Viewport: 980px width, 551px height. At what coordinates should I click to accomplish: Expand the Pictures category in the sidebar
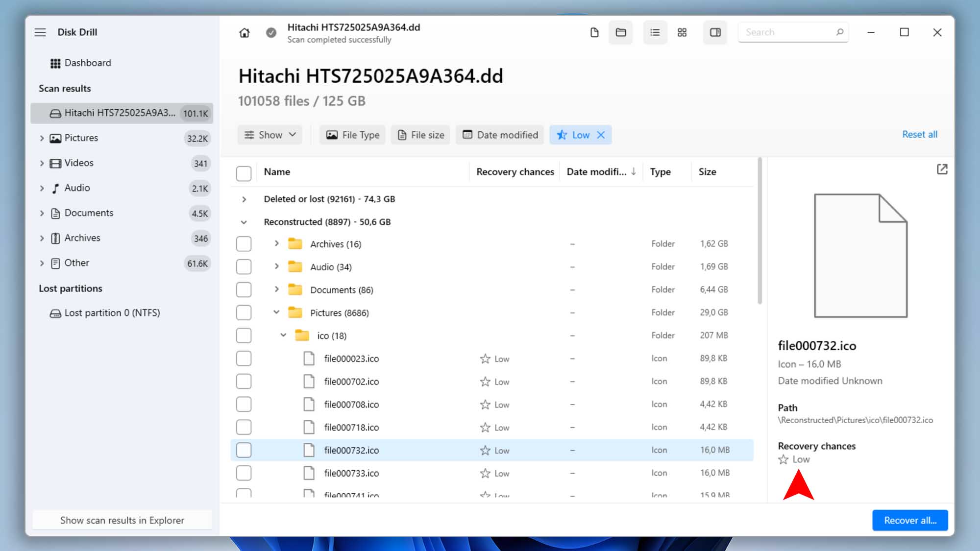42,139
